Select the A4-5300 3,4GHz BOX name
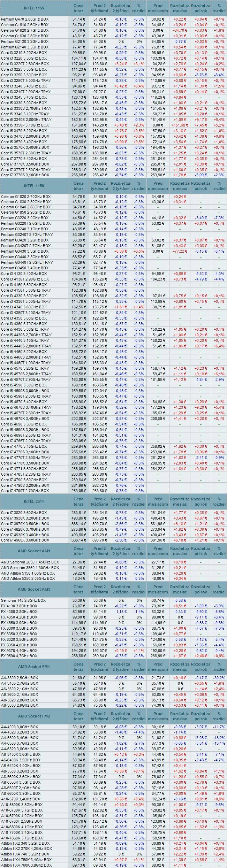The width and height of the screenshot is (227, 868). coord(20,738)
